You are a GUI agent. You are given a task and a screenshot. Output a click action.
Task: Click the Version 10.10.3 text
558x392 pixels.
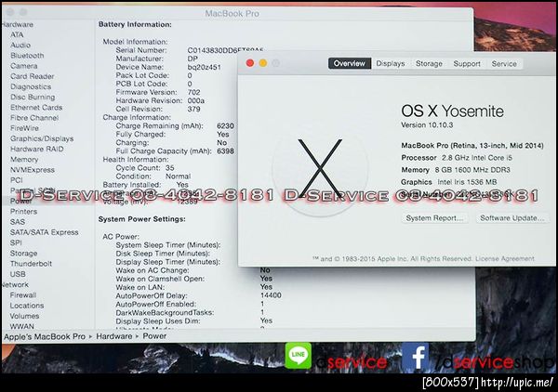[427, 125]
